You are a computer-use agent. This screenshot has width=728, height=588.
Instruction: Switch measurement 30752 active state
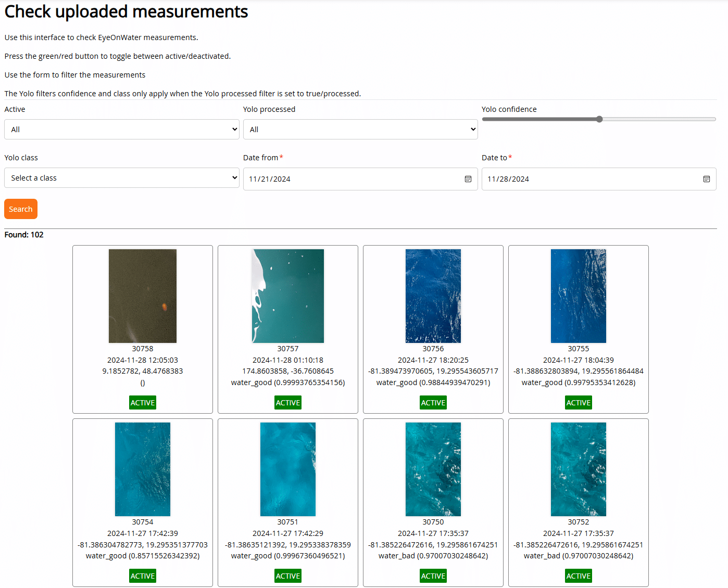click(x=579, y=576)
